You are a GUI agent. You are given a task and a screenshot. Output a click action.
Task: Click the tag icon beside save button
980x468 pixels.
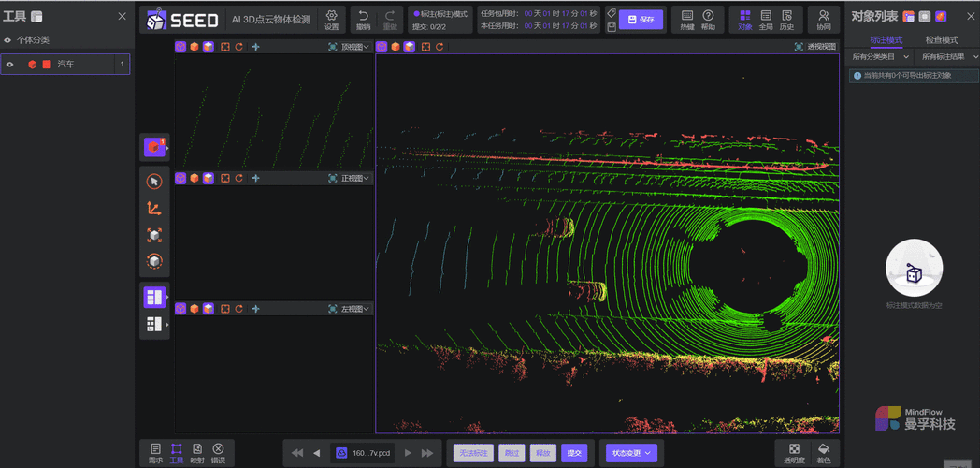pyautogui.click(x=612, y=13)
